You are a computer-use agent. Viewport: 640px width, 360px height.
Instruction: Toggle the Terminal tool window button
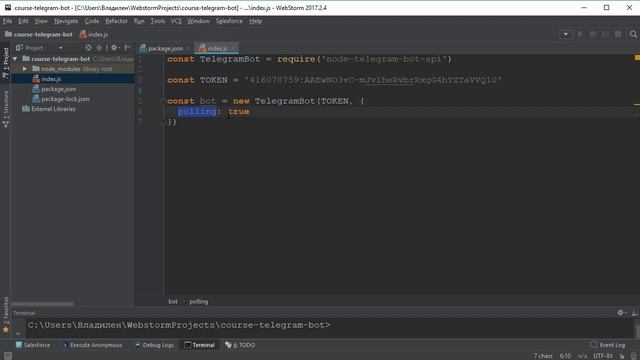pyautogui.click(x=200, y=345)
